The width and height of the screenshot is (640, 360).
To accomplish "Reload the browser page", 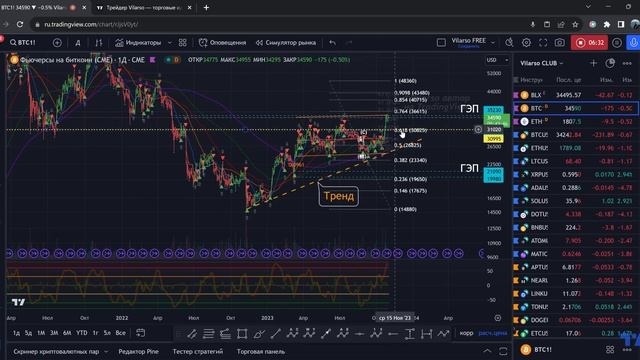I will (x=20, y=24).
